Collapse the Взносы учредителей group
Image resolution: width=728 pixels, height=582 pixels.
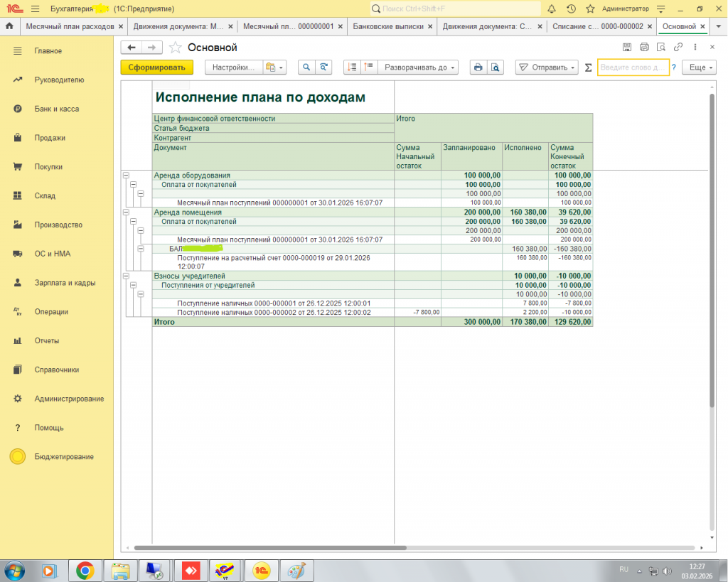pos(126,276)
